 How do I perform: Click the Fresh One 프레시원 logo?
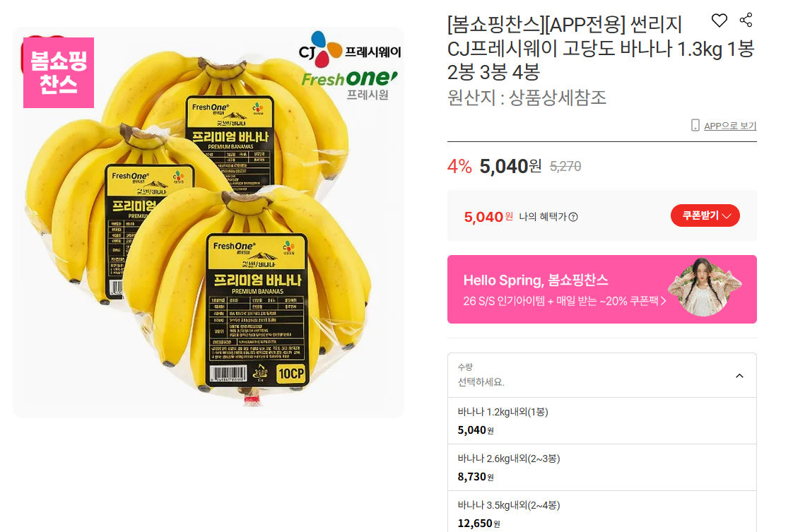click(349, 85)
